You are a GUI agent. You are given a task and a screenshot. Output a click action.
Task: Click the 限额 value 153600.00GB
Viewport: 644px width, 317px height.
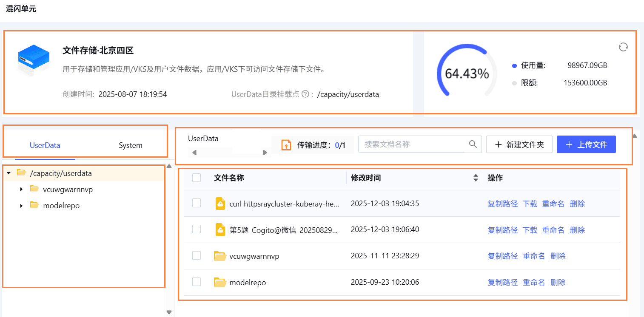click(x=585, y=83)
